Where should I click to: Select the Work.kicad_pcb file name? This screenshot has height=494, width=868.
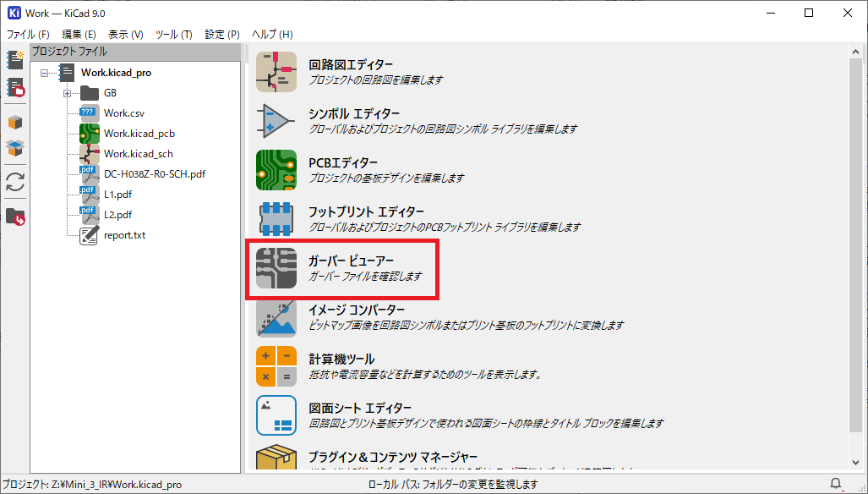click(x=139, y=134)
